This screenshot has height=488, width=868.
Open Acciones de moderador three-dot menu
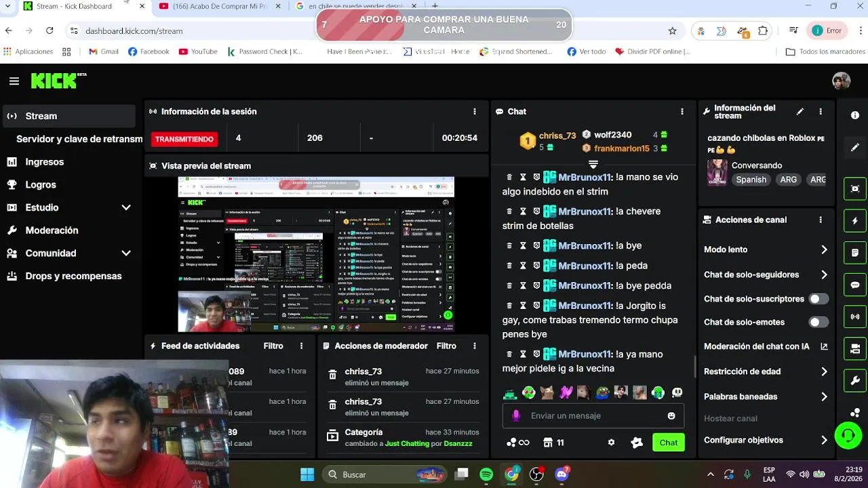pos(475,346)
